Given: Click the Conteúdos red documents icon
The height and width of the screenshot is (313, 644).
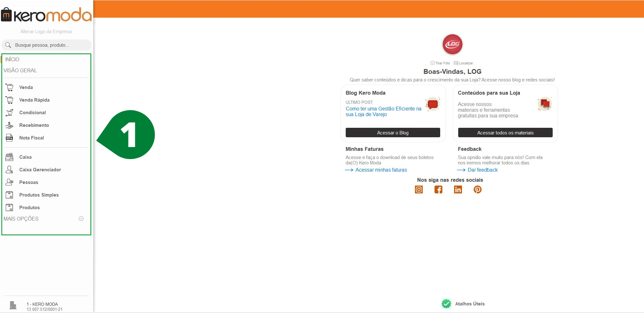Looking at the screenshot, I should click(x=545, y=104).
